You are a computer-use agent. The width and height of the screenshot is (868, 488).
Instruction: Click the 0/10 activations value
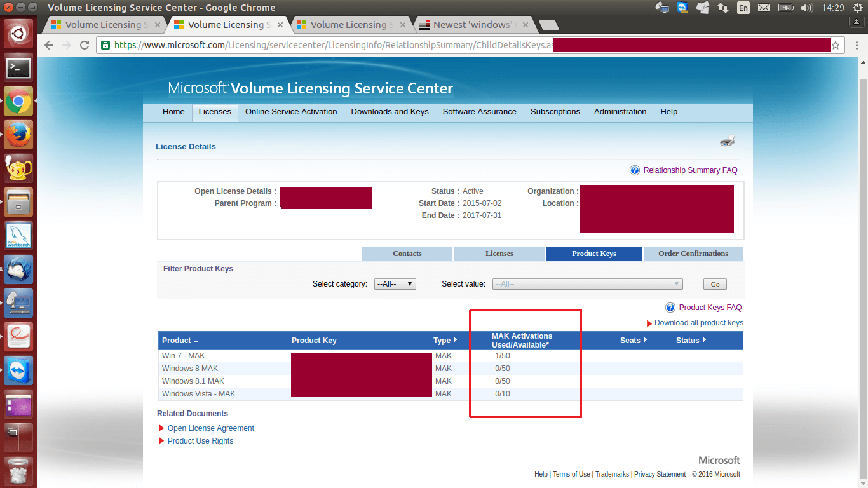point(503,394)
